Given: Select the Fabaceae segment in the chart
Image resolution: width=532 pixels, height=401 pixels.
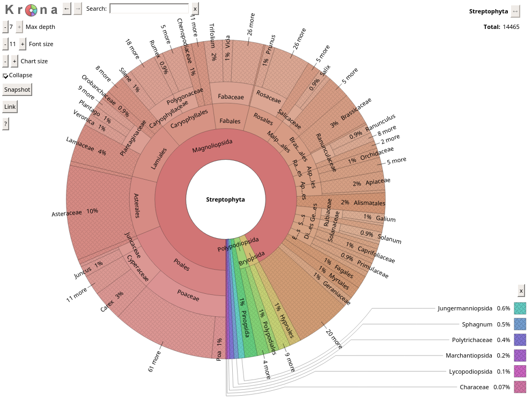Looking at the screenshot, I should [x=231, y=97].
